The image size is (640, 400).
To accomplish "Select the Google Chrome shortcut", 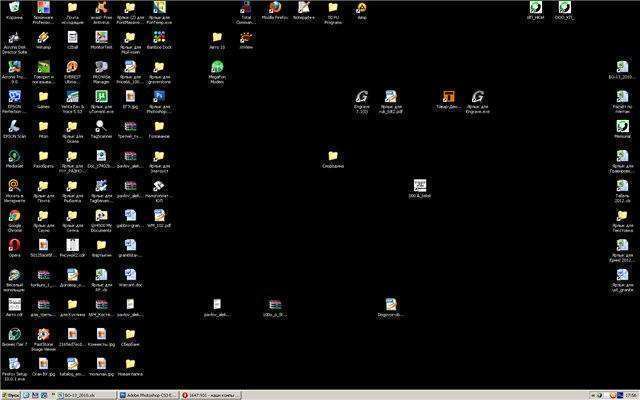I will point(14,221).
